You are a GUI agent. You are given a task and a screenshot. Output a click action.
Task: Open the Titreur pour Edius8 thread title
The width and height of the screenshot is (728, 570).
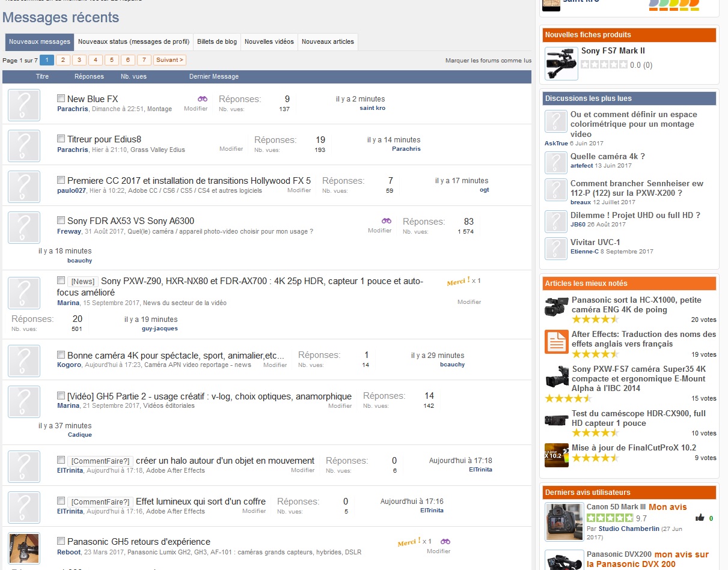pyautogui.click(x=104, y=139)
